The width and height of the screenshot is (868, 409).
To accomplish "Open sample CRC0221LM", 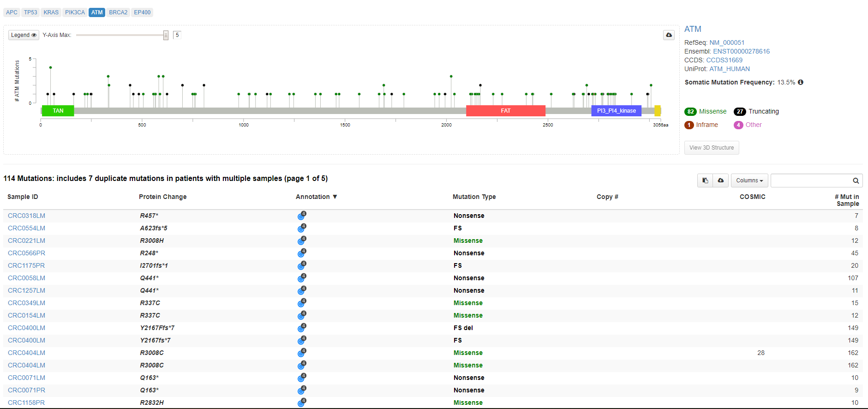I will pyautogui.click(x=27, y=241).
